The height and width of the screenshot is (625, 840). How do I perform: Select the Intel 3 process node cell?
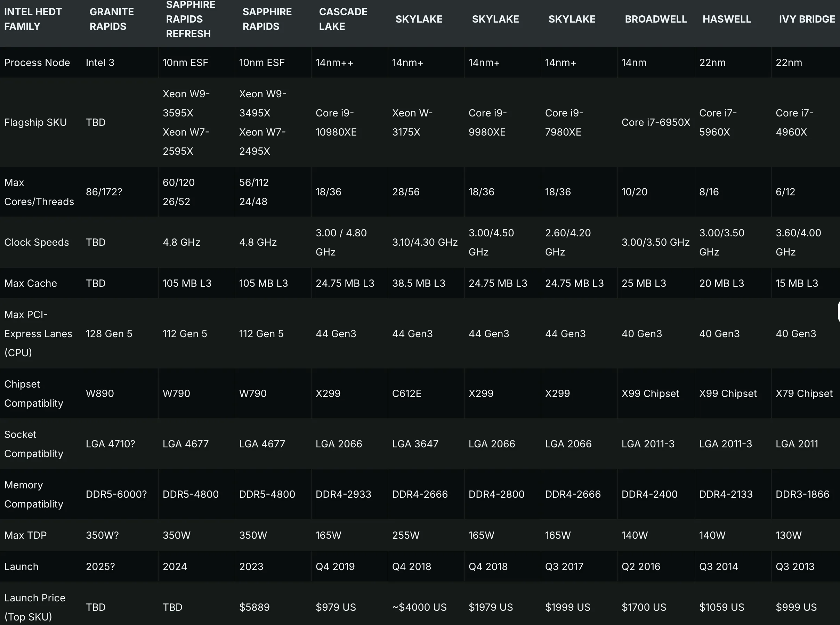pos(100,63)
